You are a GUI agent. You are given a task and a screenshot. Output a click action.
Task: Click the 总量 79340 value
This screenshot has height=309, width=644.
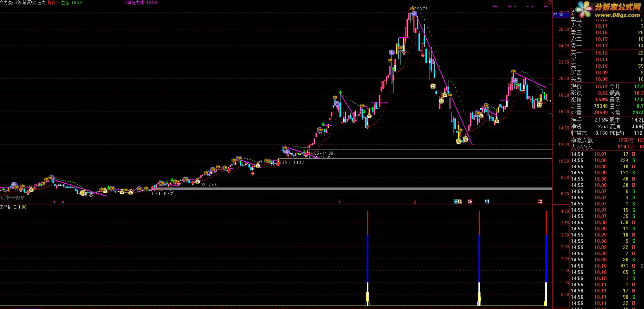[x=601, y=106]
